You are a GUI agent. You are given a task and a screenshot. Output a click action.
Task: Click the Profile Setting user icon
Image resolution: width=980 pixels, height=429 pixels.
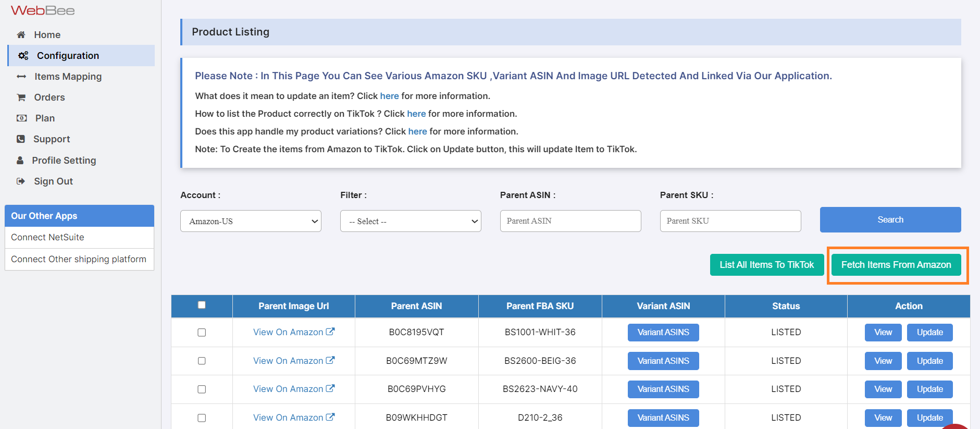[20, 161]
